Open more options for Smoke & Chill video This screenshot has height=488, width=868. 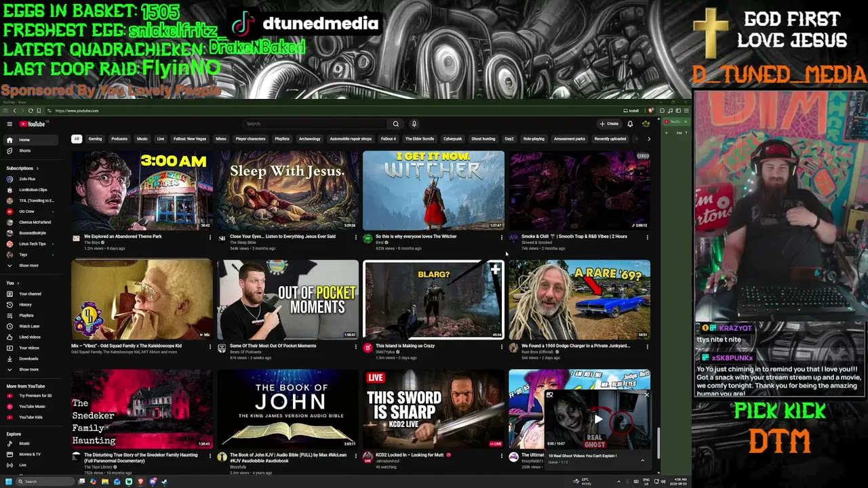648,237
